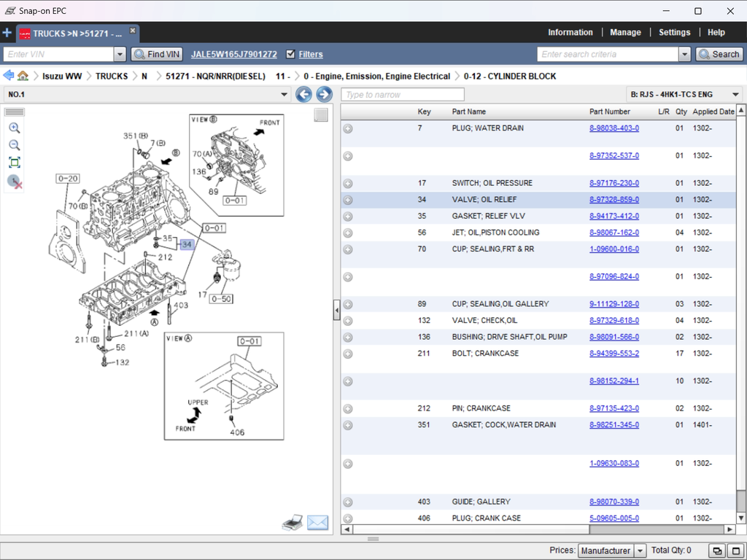
Task: Fit the diagram to window
Action: click(15, 163)
